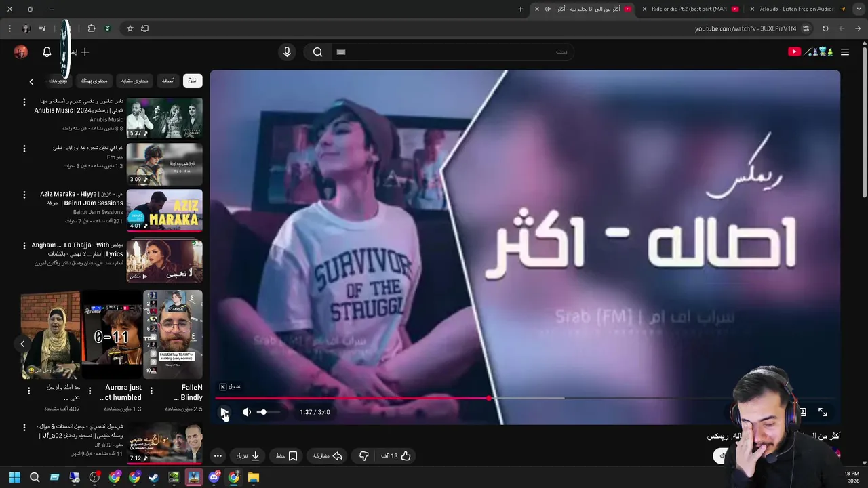Click the 'Anubis Music' channel name

(106, 120)
